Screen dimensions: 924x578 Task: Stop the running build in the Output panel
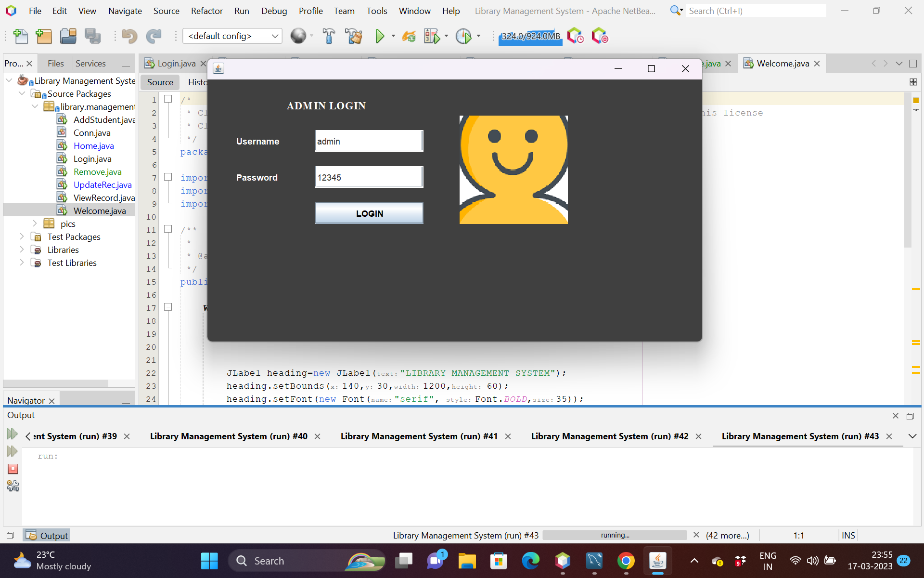pyautogui.click(x=13, y=469)
